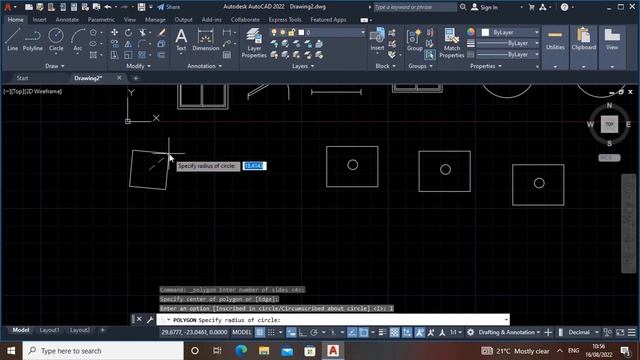Click the Sign In button
The height and width of the screenshot is (360, 640).
[484, 7]
